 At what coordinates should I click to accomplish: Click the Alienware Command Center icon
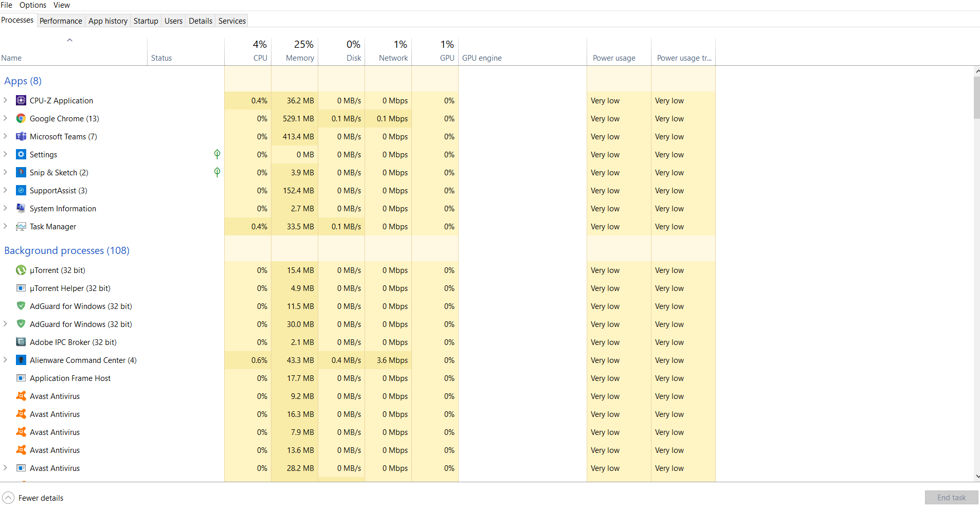[x=21, y=360]
